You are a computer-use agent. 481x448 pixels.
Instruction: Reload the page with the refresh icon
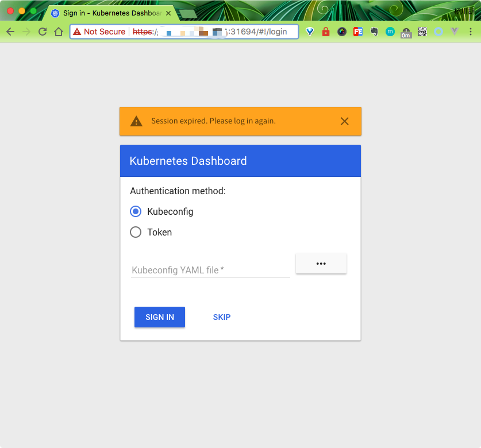tap(42, 32)
